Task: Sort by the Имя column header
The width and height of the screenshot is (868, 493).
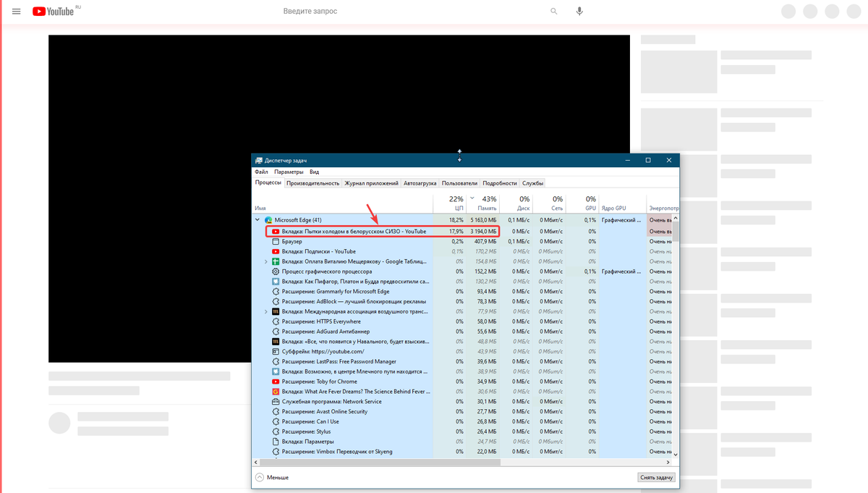Action: click(343, 203)
